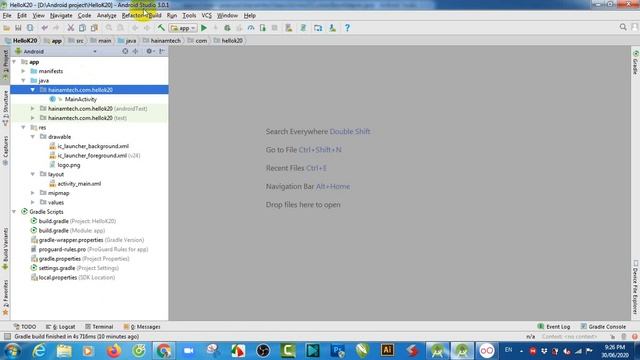Open the File menu
The image size is (640, 360).
point(7,16)
